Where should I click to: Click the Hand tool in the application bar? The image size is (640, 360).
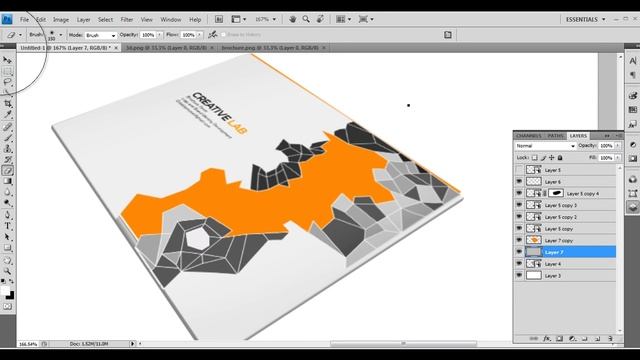[x=292, y=19]
